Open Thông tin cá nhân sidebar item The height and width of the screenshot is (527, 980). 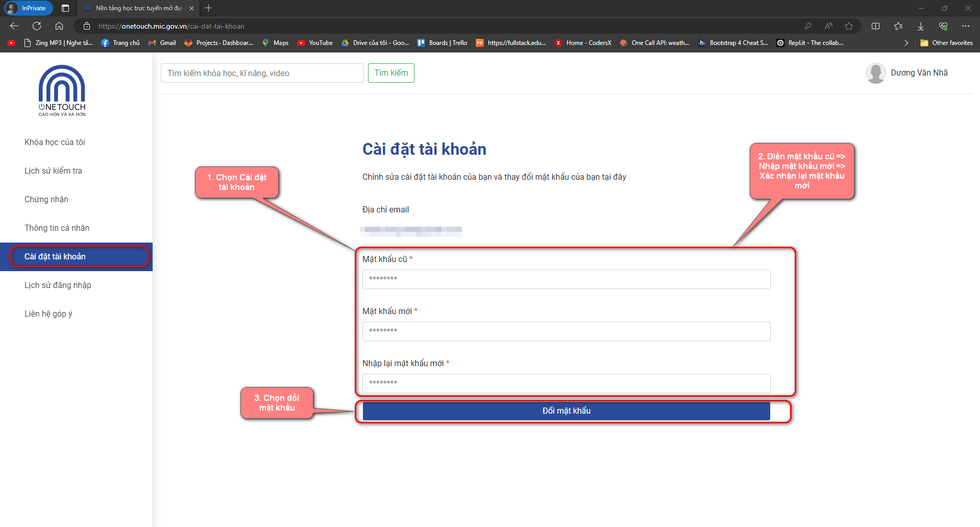click(57, 228)
